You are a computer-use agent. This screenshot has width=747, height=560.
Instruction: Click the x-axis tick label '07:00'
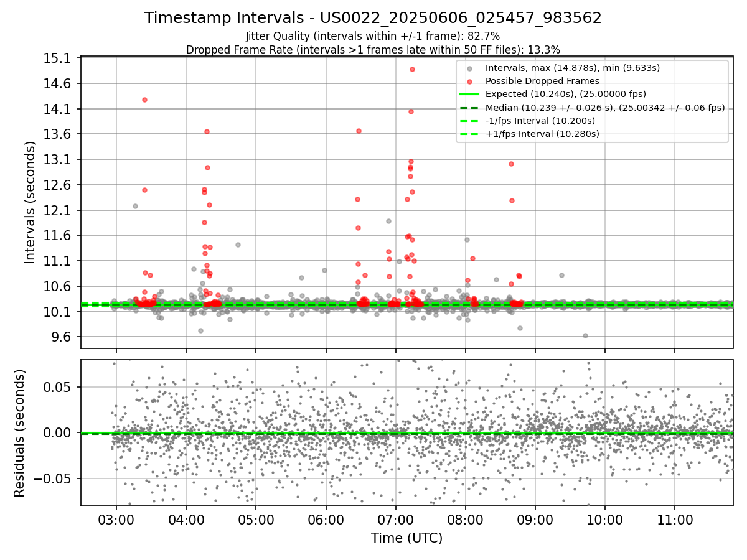[396, 519]
